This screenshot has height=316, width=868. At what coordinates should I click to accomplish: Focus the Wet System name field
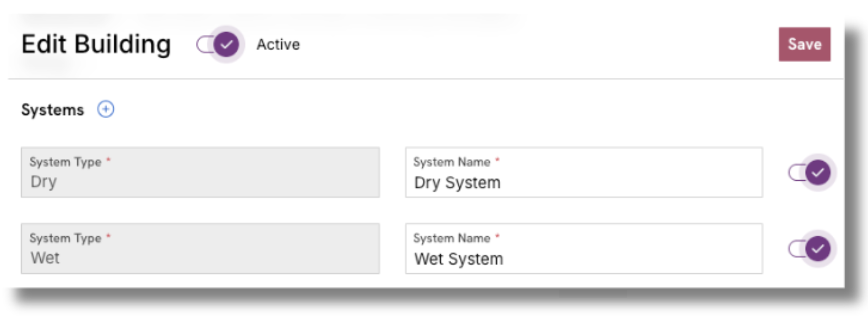584,248
